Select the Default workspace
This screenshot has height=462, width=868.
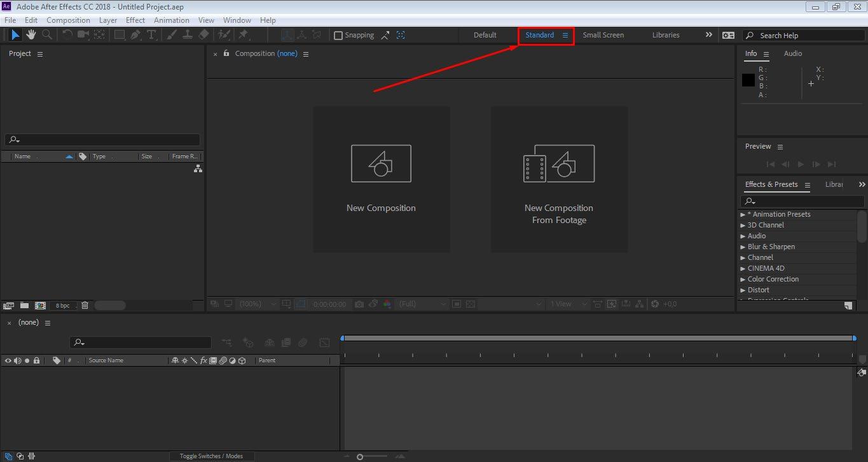(x=485, y=35)
